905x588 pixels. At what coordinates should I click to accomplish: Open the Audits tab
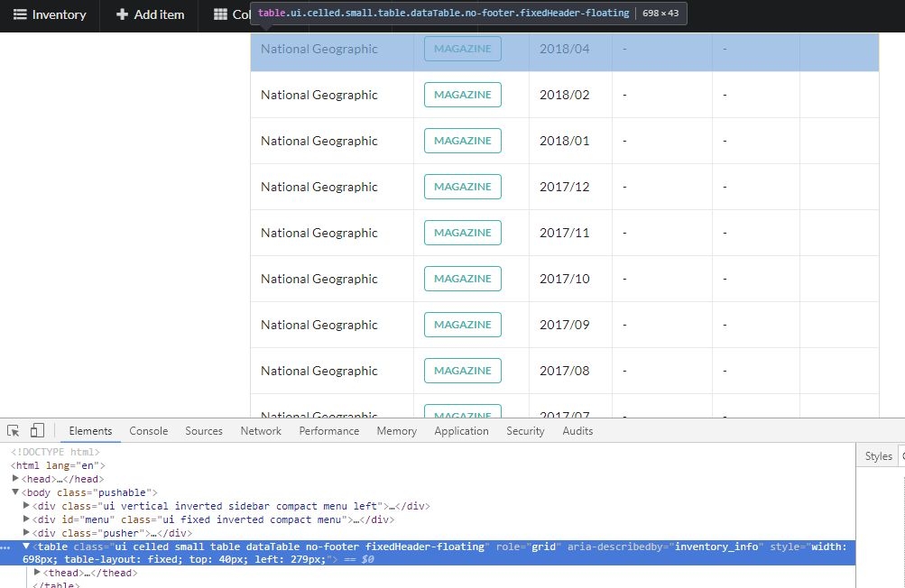577,431
